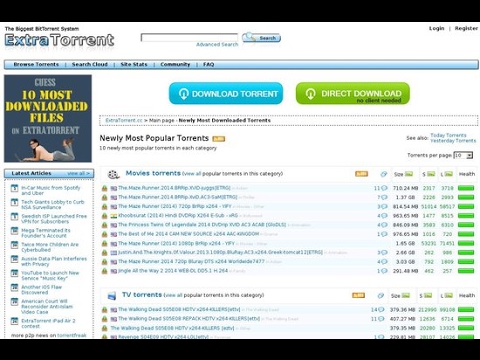Open the Login link
480x360 pixels.
coord(436,28)
